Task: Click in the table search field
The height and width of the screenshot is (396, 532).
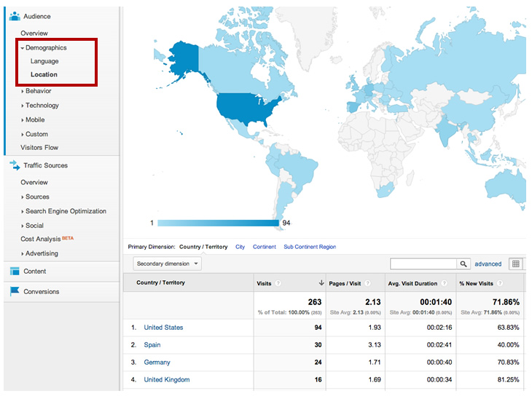Action: (x=423, y=264)
